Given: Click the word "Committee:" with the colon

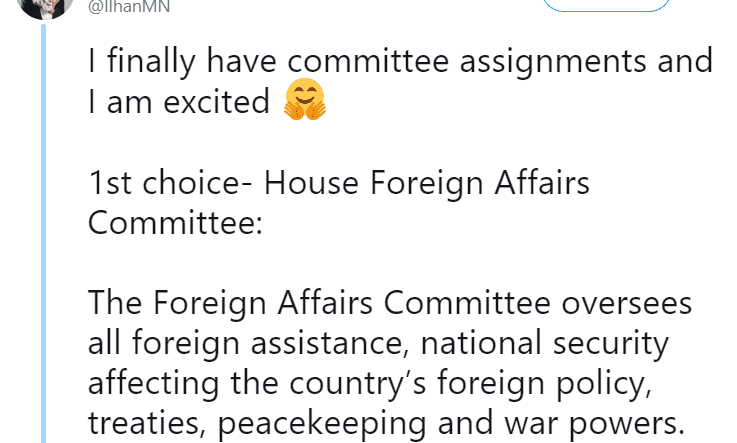Looking at the screenshot, I should pos(175,222).
